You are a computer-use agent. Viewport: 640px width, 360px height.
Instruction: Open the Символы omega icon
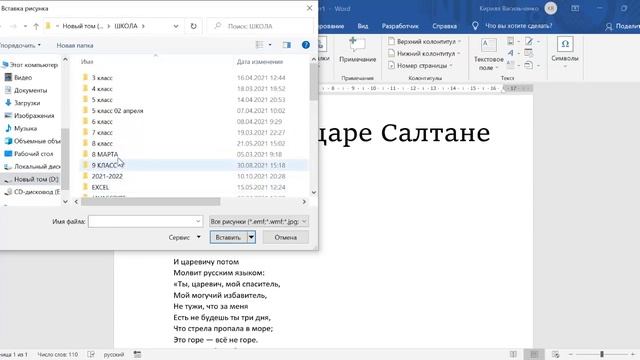[565, 44]
